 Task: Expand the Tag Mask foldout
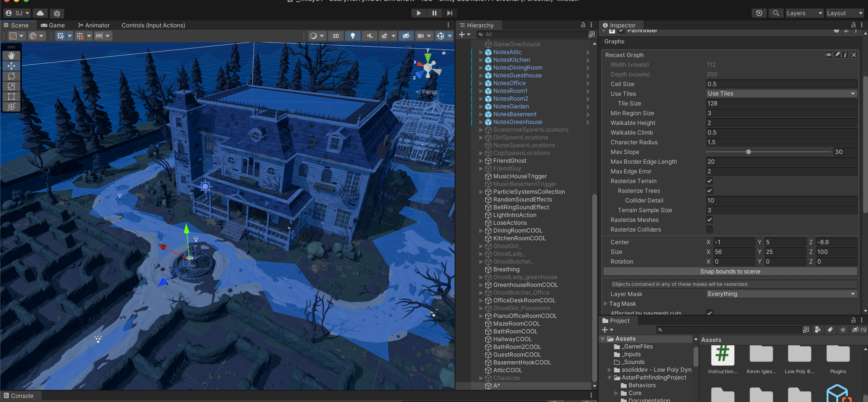[x=606, y=304]
